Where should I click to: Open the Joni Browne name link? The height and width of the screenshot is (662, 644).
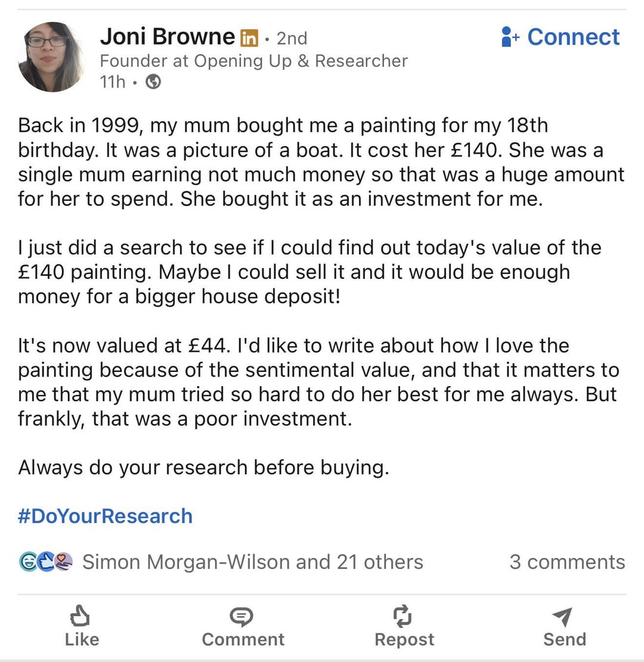coord(167,37)
